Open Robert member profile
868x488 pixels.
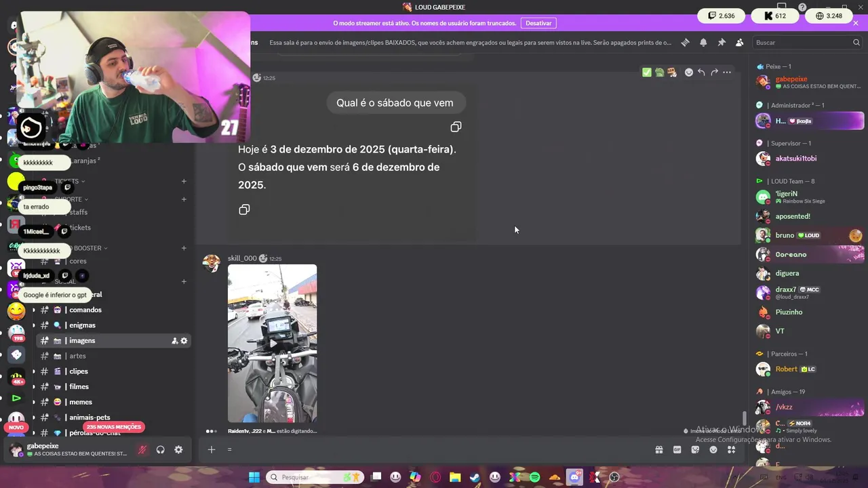pyautogui.click(x=810, y=369)
